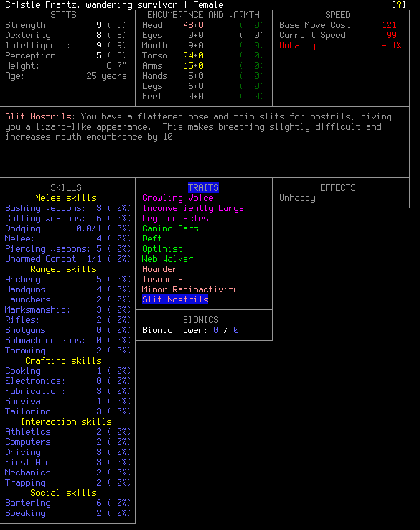Select the Legs encumbrance row

[x=203, y=86]
